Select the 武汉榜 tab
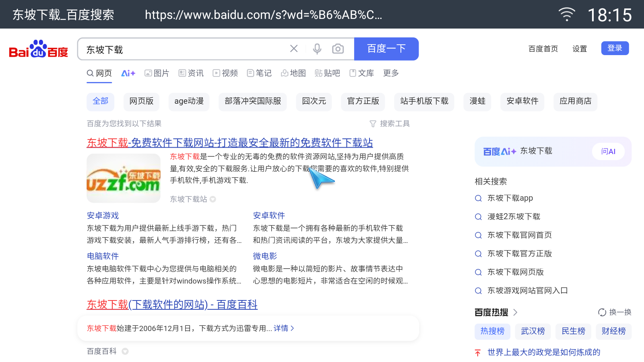 point(533,331)
